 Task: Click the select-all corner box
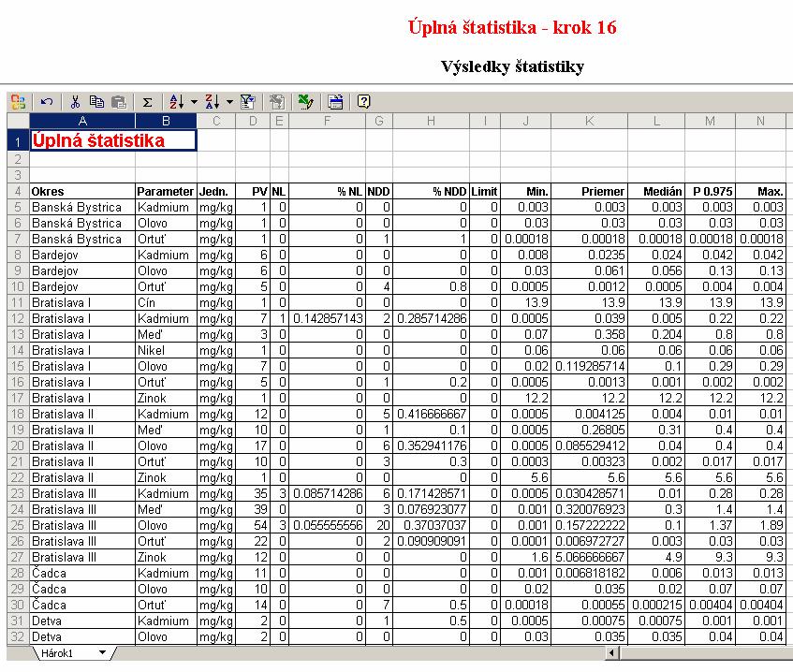[x=18, y=121]
